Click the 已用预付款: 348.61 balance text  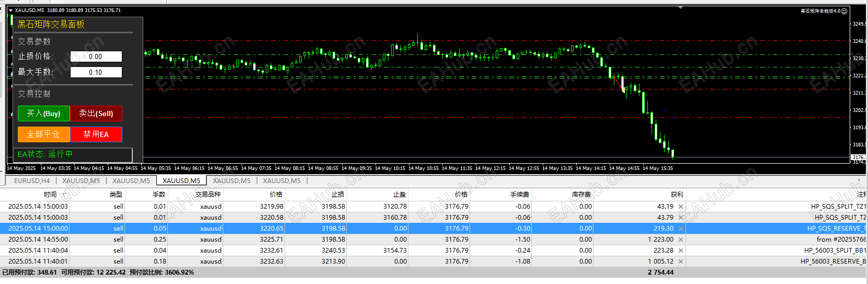pyautogui.click(x=29, y=272)
